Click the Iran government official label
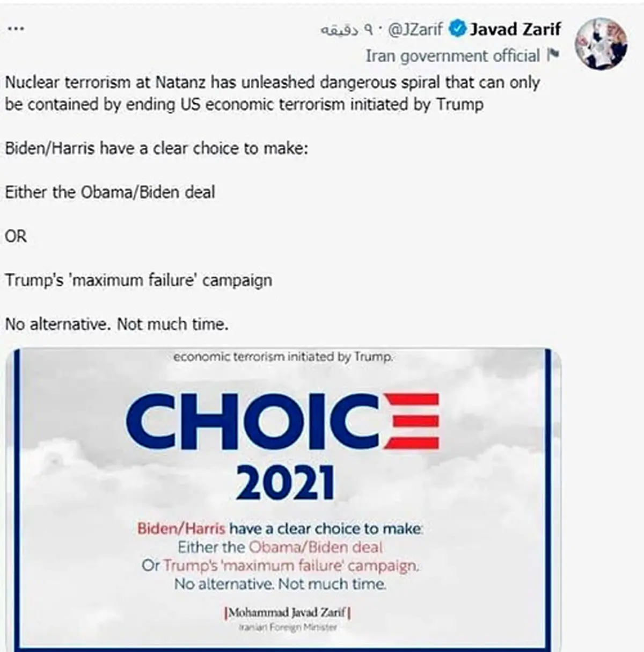This screenshot has width=644, height=652. [x=453, y=55]
